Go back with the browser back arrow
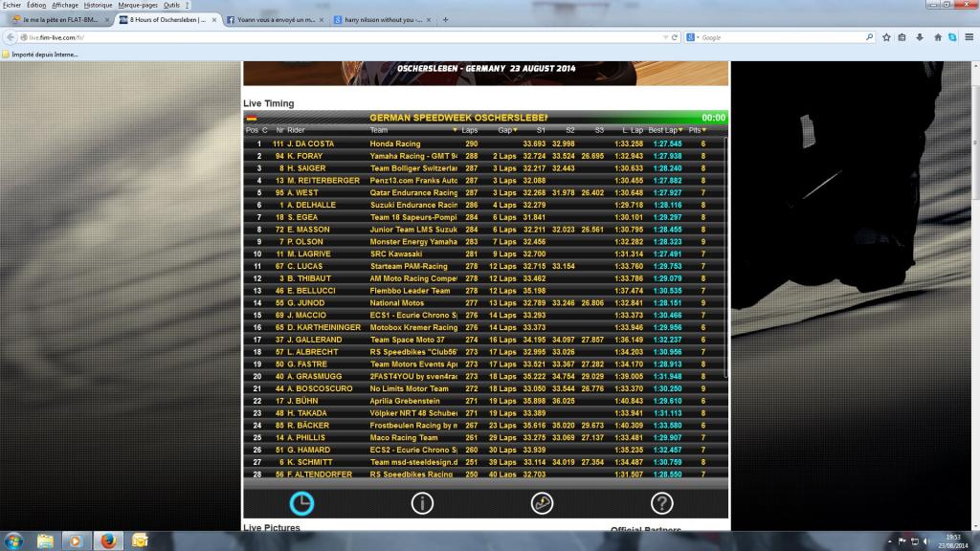 tap(10, 37)
